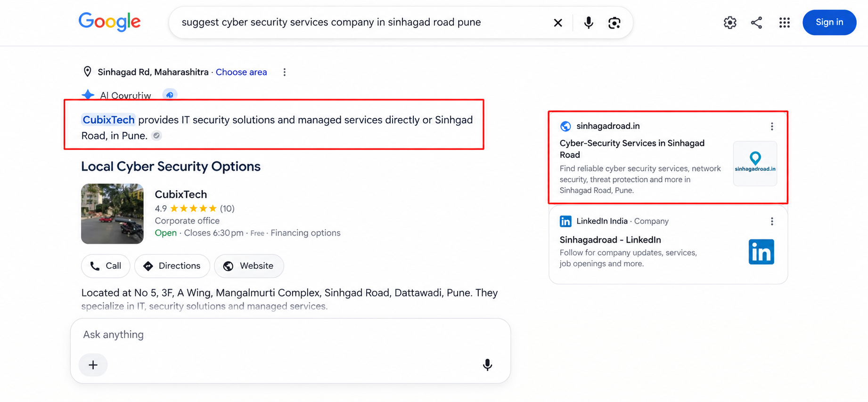Open the Google logo homepage
The image size is (868, 402).
(x=109, y=22)
